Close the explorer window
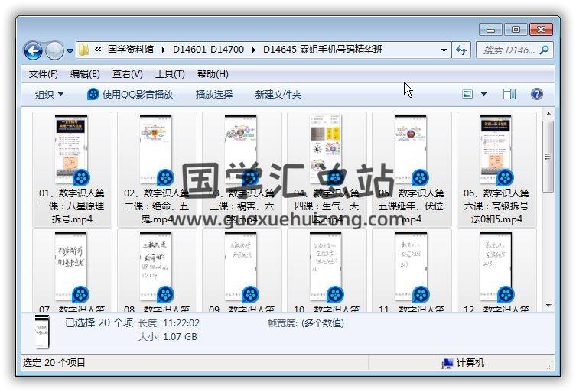Image resolution: width=576 pixels, height=392 pixels. tap(541, 30)
